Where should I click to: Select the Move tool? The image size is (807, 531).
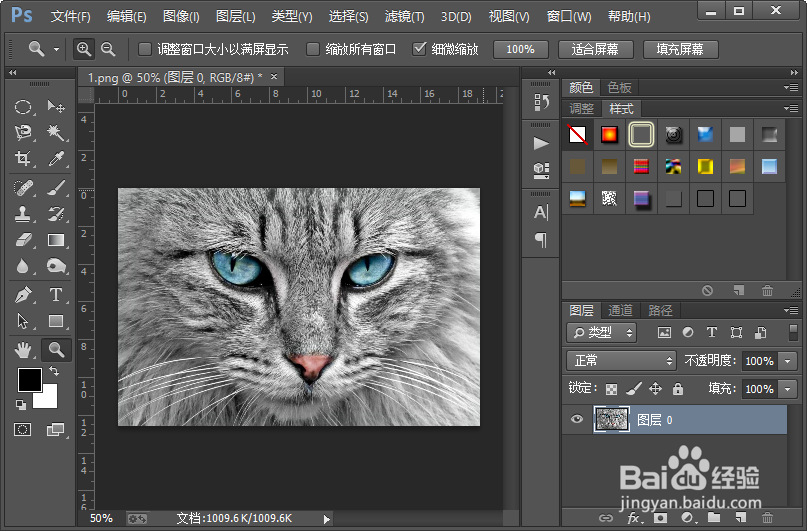[56, 107]
